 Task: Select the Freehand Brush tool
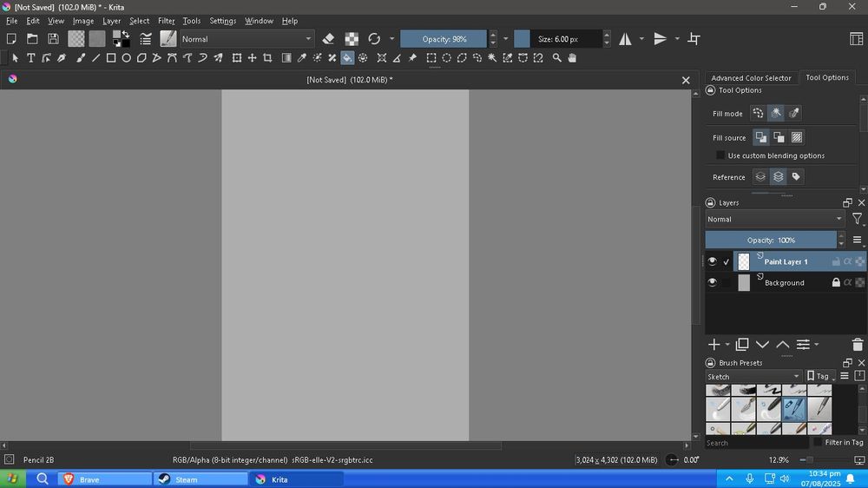pyautogui.click(x=80, y=57)
